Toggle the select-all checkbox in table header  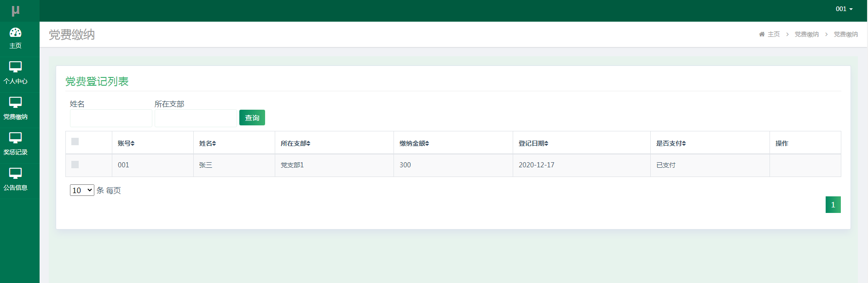pos(75,141)
